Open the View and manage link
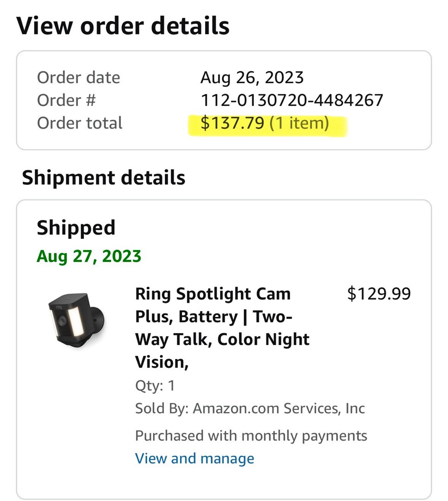This screenshot has height=501, width=448. tap(195, 458)
